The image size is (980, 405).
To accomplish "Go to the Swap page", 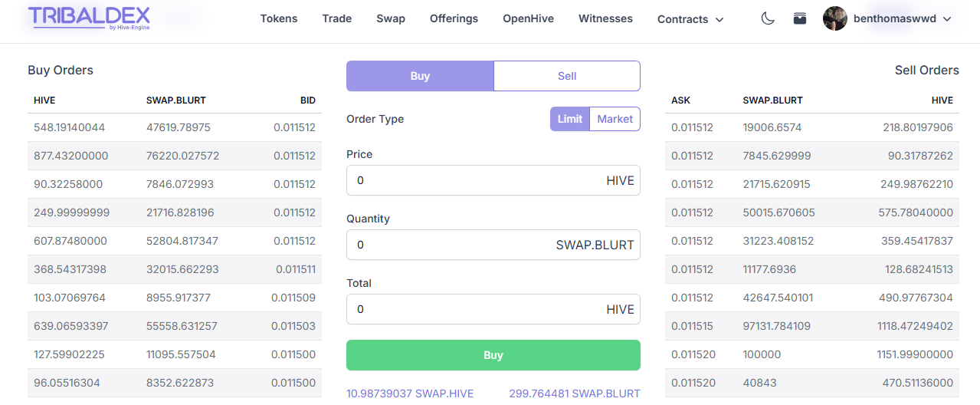I will coord(391,18).
